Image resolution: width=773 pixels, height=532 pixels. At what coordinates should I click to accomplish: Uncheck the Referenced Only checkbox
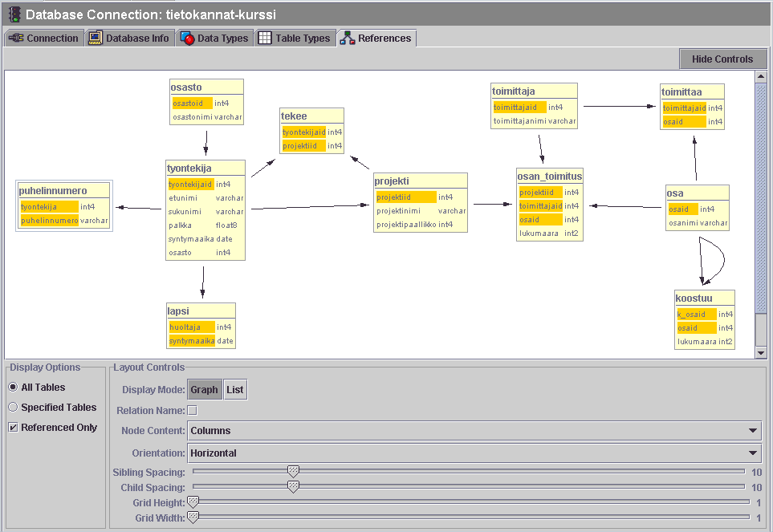(x=14, y=428)
